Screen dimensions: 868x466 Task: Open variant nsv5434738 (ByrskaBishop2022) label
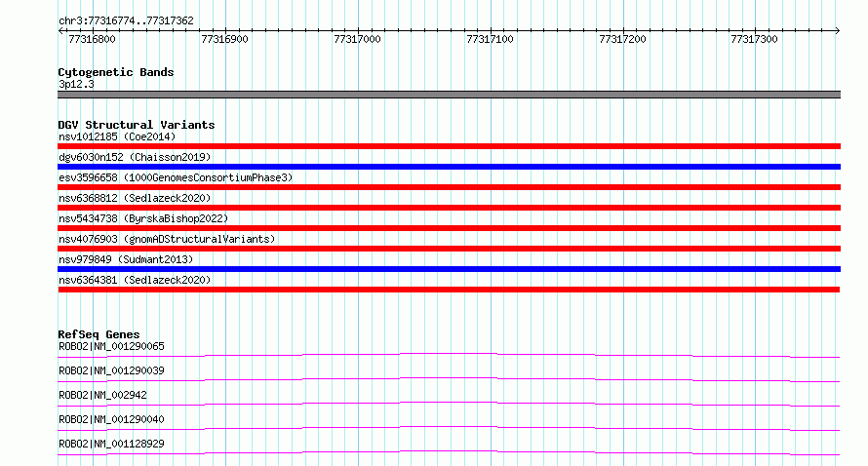tap(143, 218)
